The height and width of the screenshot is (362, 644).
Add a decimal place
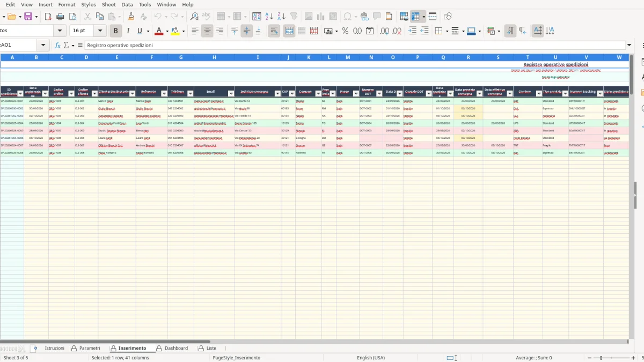click(x=385, y=31)
